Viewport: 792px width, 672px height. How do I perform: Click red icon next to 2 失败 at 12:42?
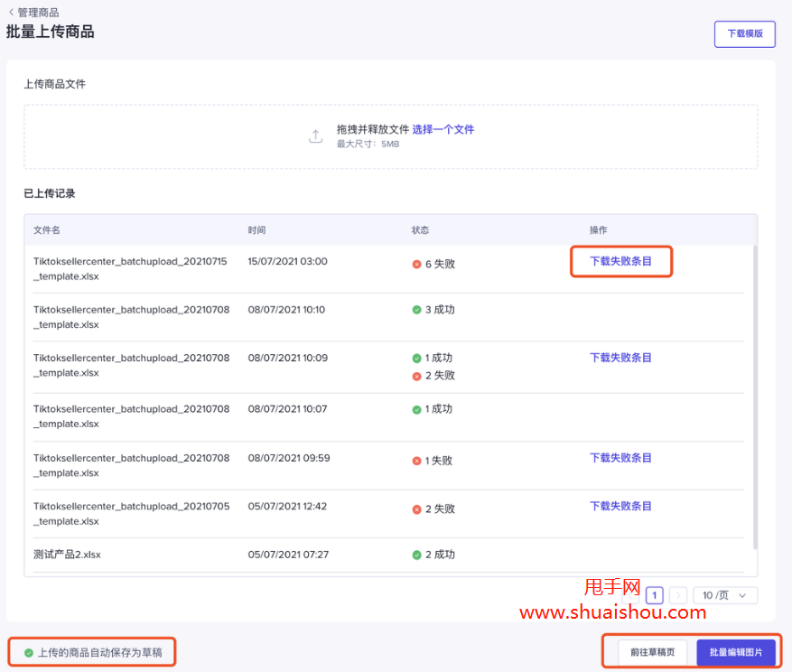[x=416, y=509]
